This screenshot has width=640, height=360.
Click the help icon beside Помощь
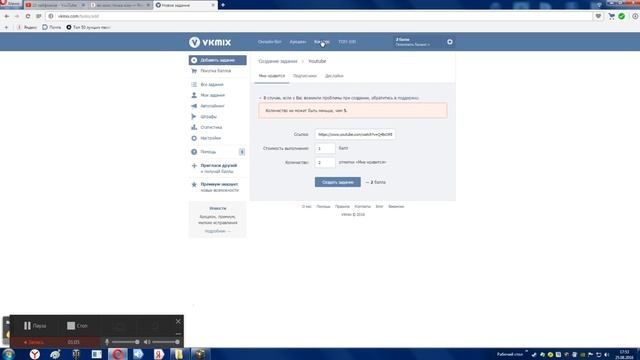194,152
